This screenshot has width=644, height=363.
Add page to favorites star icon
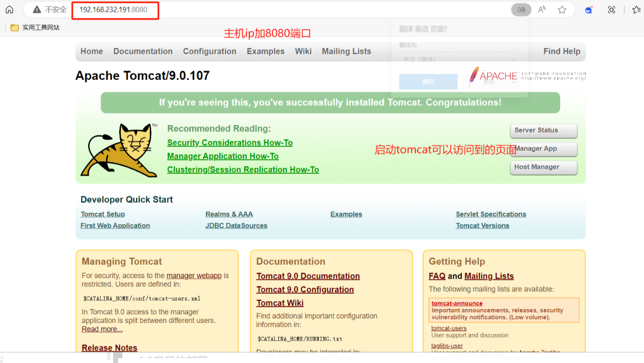click(x=562, y=10)
